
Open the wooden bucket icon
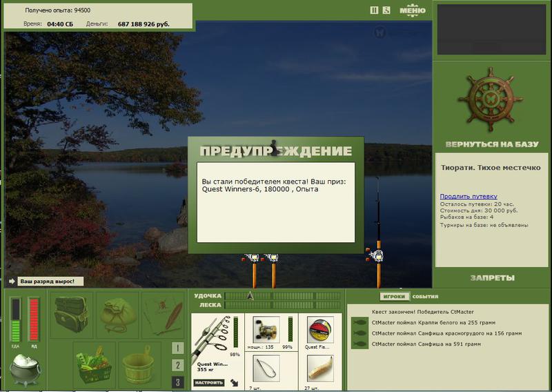pos(140,365)
